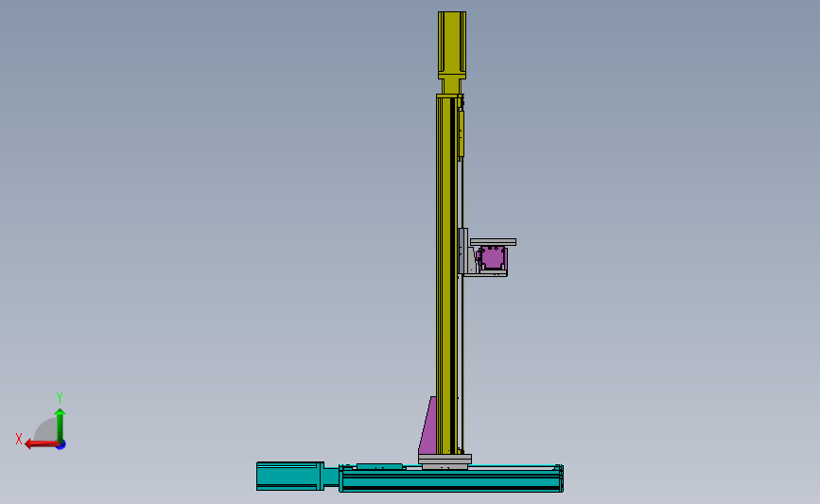This screenshot has width=820, height=504.
Task: Click the red X axis arrow of triad
Action: coord(42,443)
